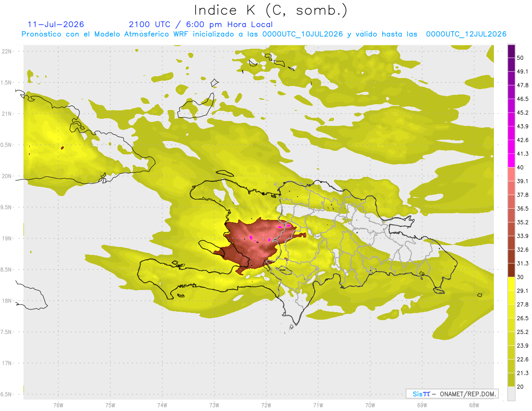Click the legend value "39.1"
The height and width of the screenshot is (411, 532).
pos(523,181)
